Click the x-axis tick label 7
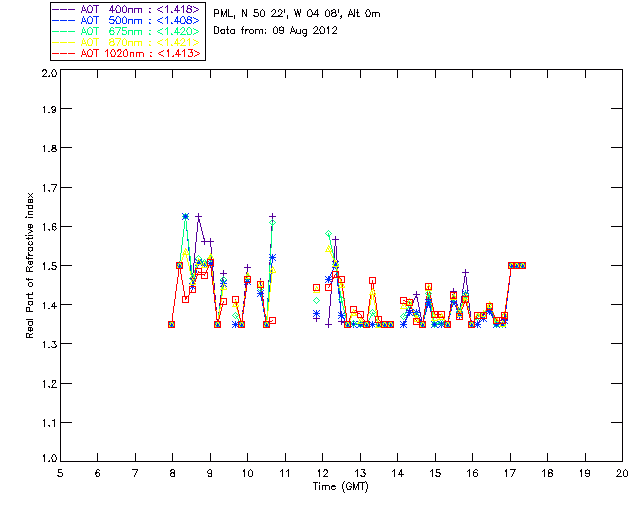Image resolution: width=640 pixels, height=512 pixels. (135, 473)
